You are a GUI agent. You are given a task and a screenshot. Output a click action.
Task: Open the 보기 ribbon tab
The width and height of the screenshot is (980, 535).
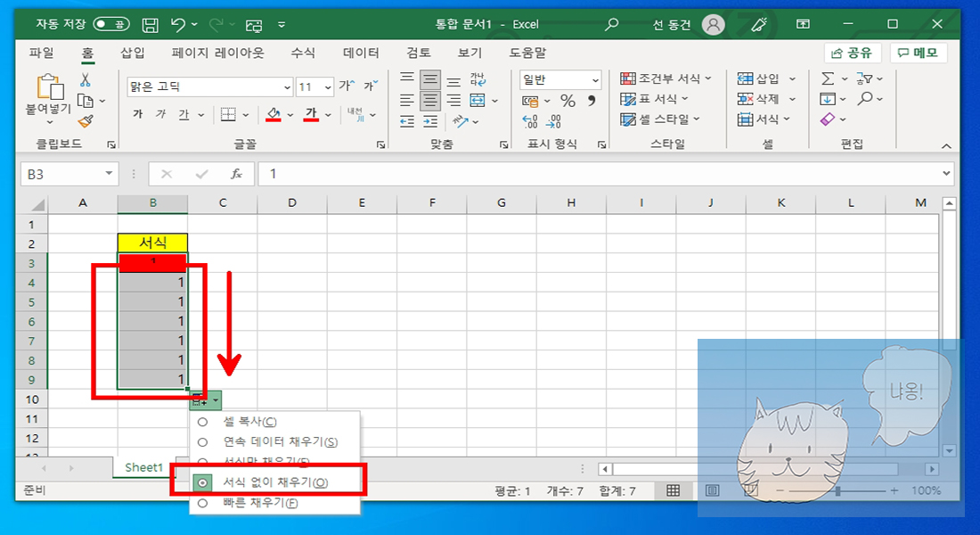(x=470, y=53)
